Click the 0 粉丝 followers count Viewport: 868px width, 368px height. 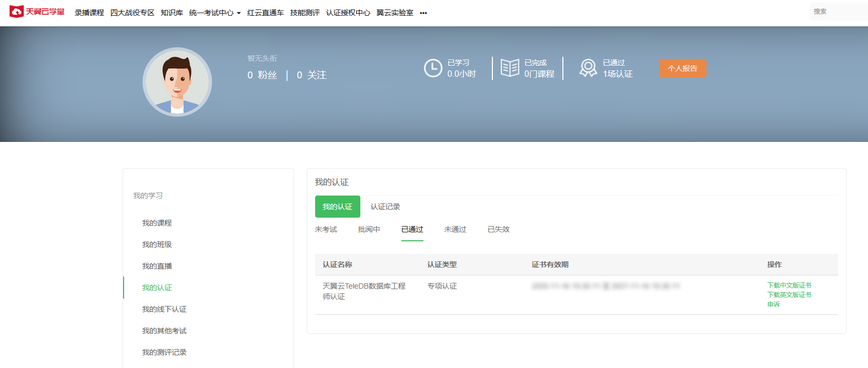[262, 75]
